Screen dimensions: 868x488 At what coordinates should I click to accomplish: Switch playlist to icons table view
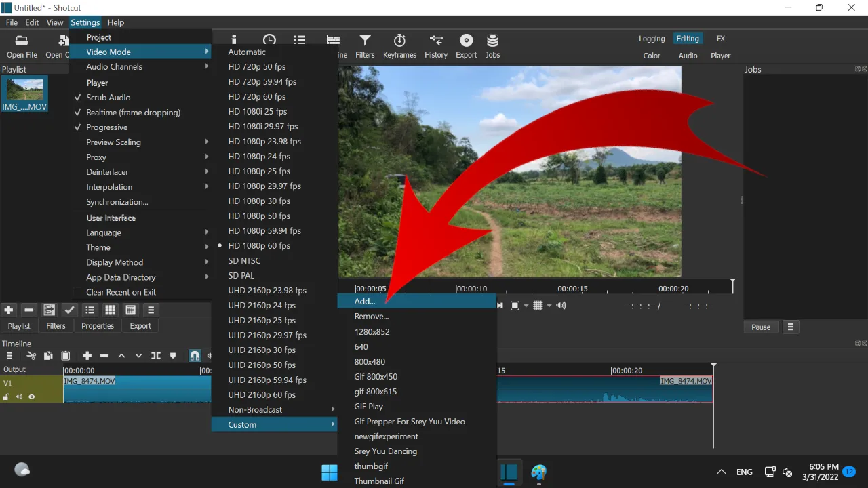point(131,310)
